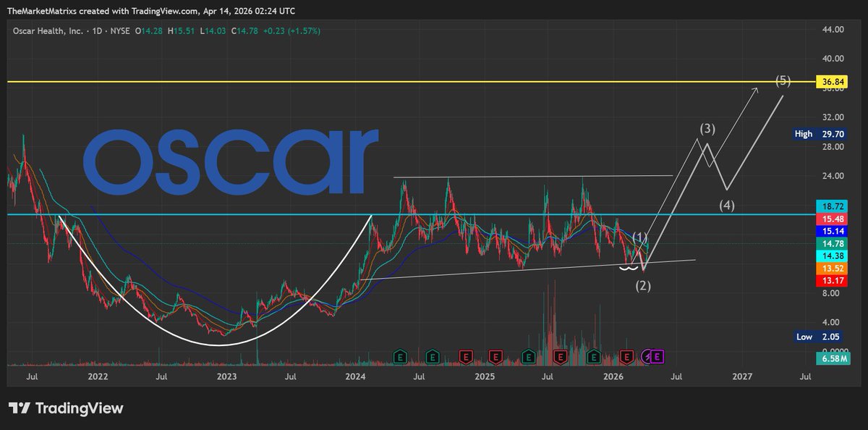The width and height of the screenshot is (868, 430).
Task: Click the May 2025 green earnings marker
Action: tap(528, 356)
